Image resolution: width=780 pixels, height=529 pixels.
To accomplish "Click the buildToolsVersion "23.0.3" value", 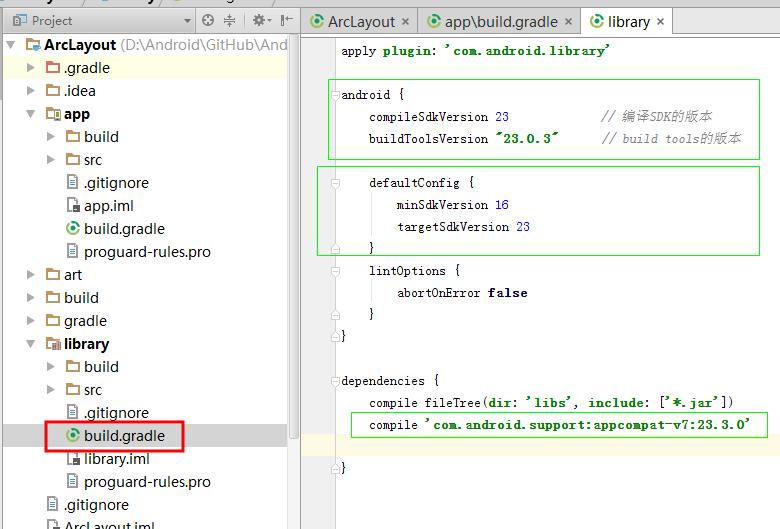I will (x=527, y=139).
